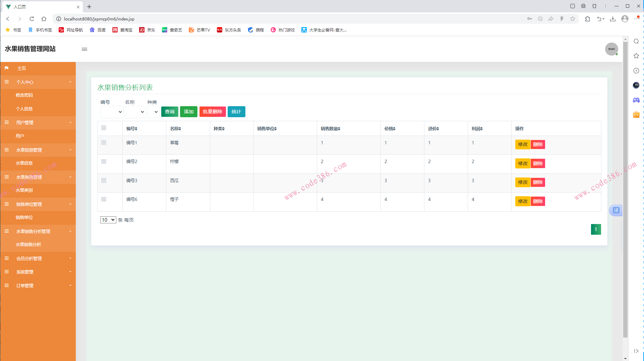Expand 会员分析管理 sidebar section
Image resolution: width=644 pixels, height=361 pixels.
pyautogui.click(x=38, y=259)
